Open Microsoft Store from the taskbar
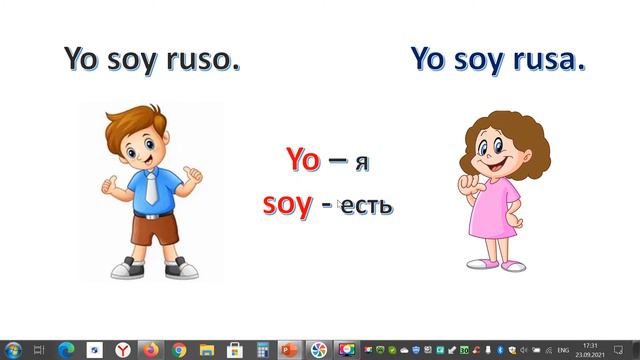Viewport: 640px width, 360px height. click(x=235, y=350)
